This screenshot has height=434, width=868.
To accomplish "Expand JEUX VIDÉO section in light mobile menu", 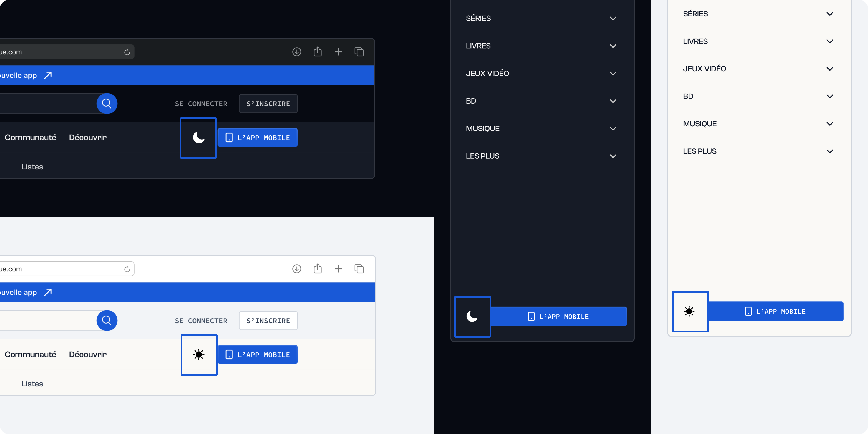I will click(x=830, y=69).
